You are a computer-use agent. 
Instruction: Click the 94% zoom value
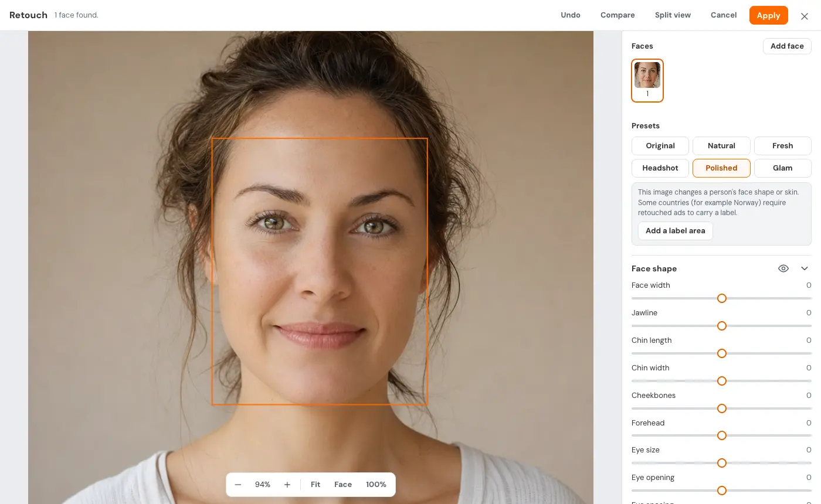[263, 485]
